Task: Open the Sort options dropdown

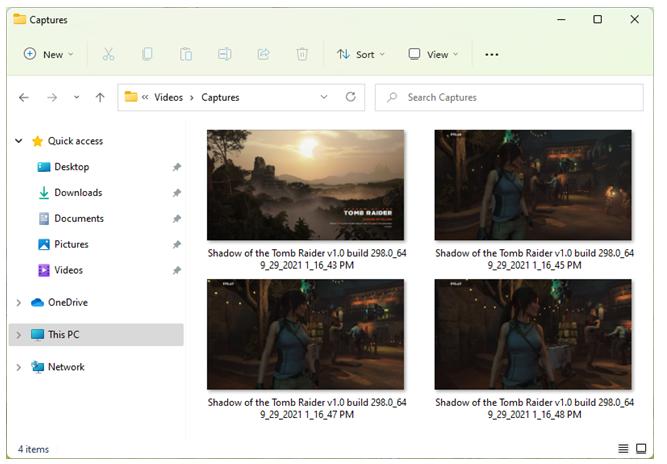Action: (361, 54)
